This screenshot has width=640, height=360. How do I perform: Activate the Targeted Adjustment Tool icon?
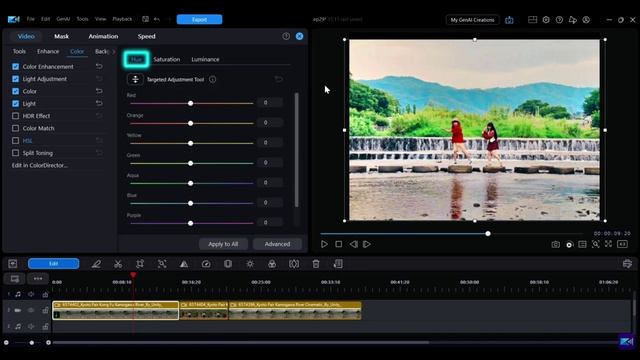135,79
